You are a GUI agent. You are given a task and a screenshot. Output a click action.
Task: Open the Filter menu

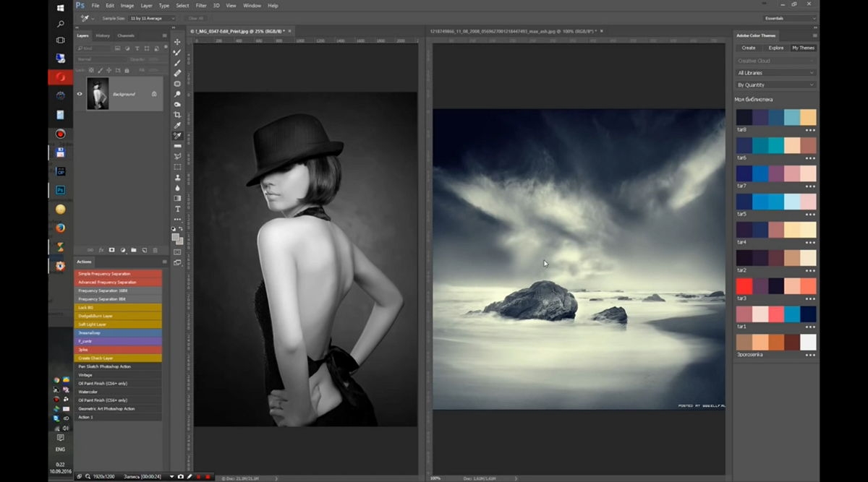pos(200,6)
